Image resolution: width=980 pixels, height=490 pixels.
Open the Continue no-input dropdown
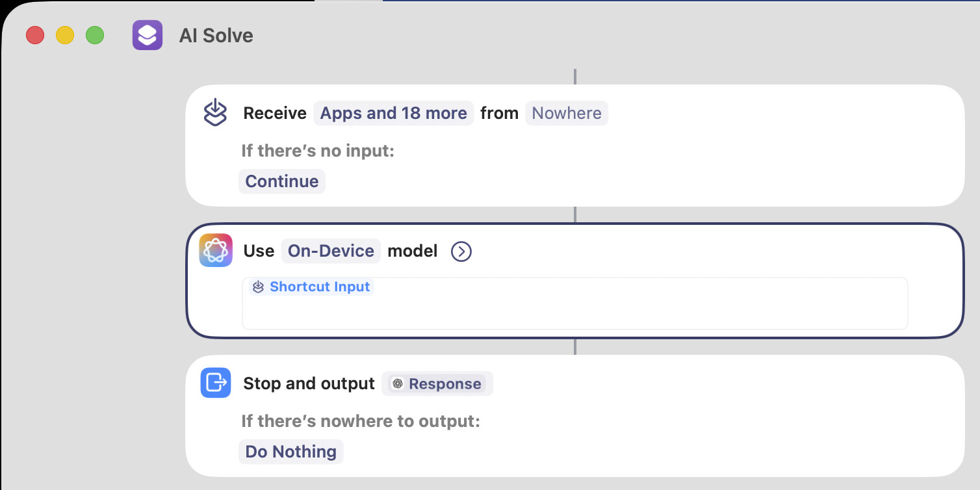pyautogui.click(x=282, y=181)
